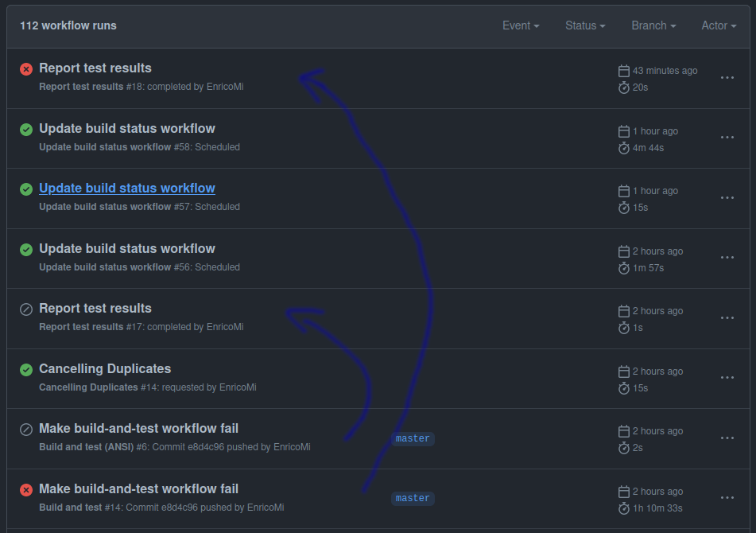
Task: Open the Event filter dropdown
Action: coord(521,25)
